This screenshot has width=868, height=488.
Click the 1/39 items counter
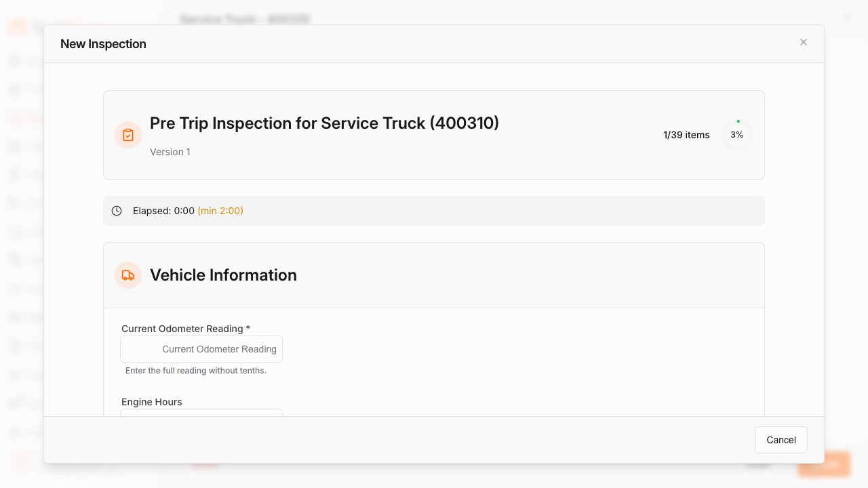(686, 135)
